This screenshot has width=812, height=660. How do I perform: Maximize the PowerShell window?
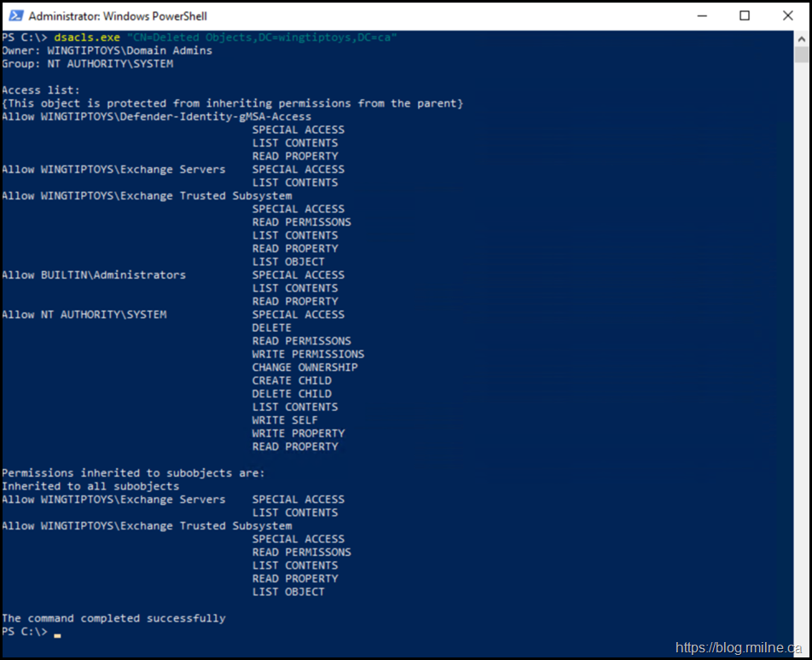click(x=745, y=15)
